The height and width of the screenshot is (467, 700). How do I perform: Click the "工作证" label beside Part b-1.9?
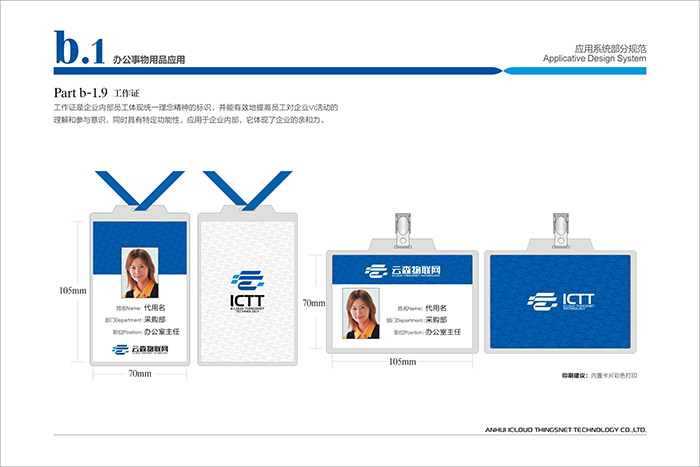(x=126, y=93)
